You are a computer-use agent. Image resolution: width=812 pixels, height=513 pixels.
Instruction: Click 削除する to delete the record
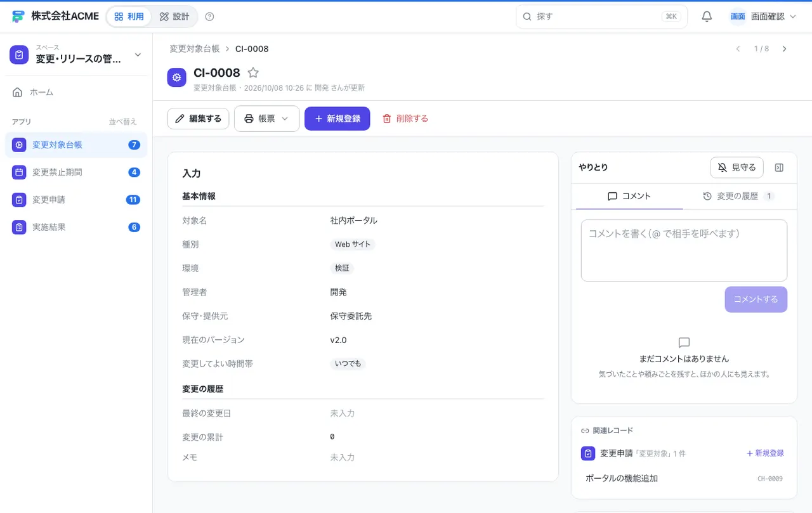click(405, 119)
